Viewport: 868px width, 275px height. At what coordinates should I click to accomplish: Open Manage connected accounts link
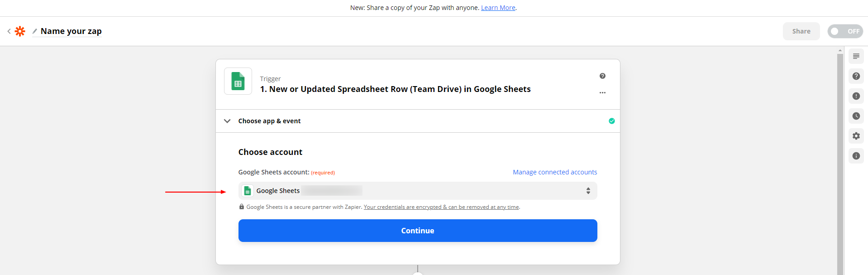(555, 172)
